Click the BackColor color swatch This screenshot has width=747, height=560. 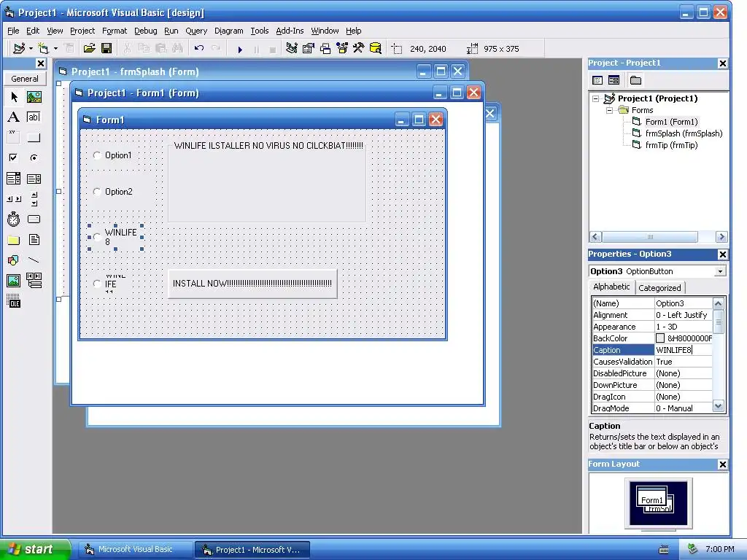click(660, 338)
